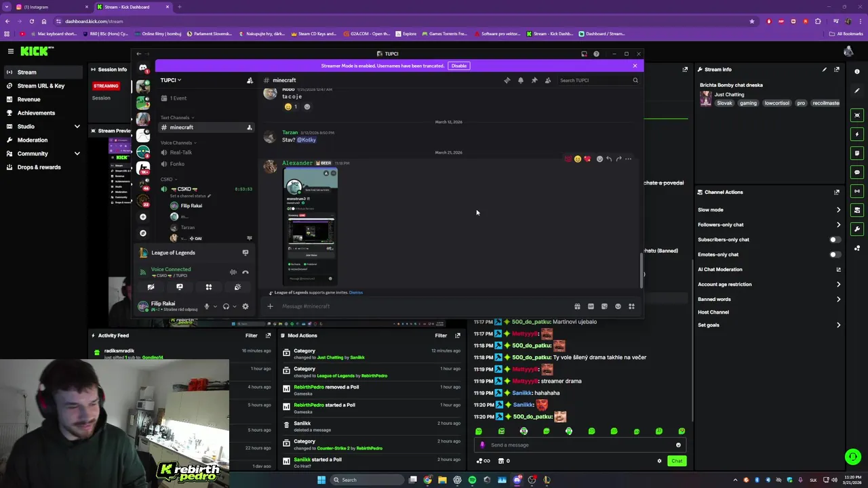Open Discord threads icon in channel header
The image size is (868, 488).
tap(507, 80)
